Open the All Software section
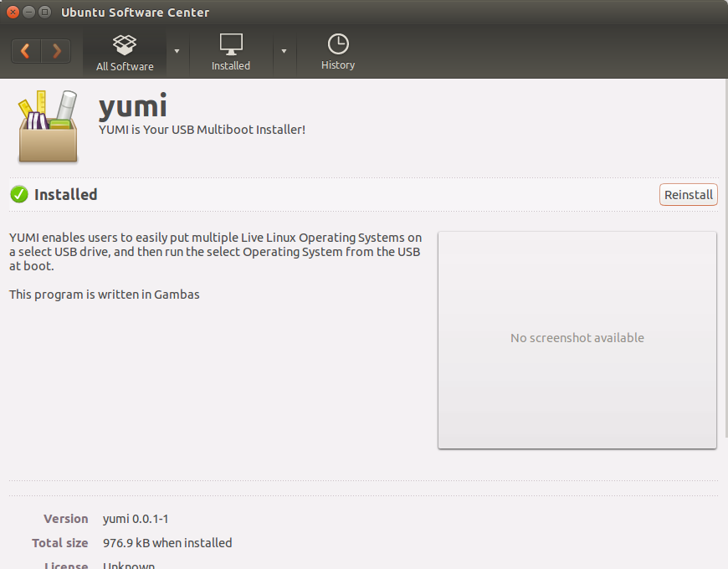The width and height of the screenshot is (728, 569). point(125,53)
